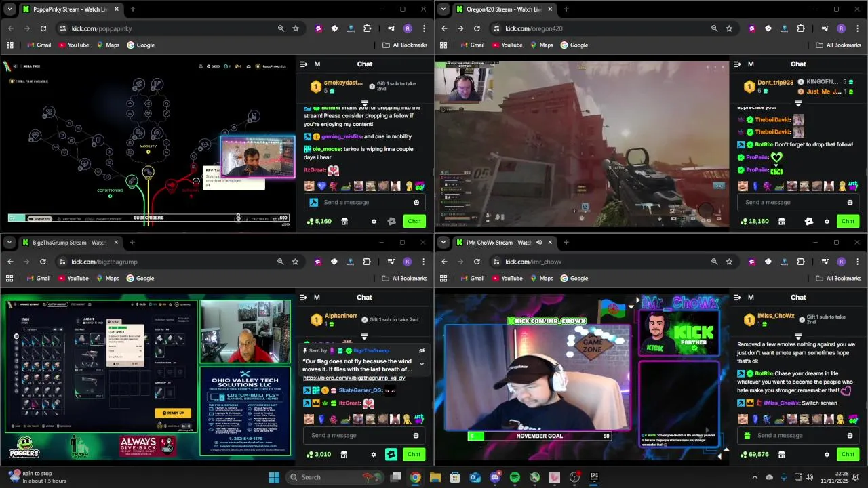Send message with Chat button in BigzThaGrump window
This screenshot has width=868, height=488.
point(414,454)
